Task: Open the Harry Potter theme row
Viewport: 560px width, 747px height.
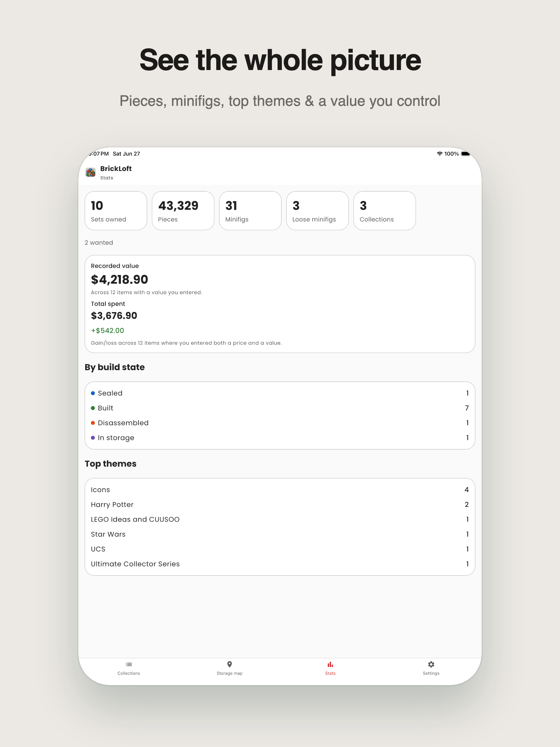Action: (x=280, y=505)
